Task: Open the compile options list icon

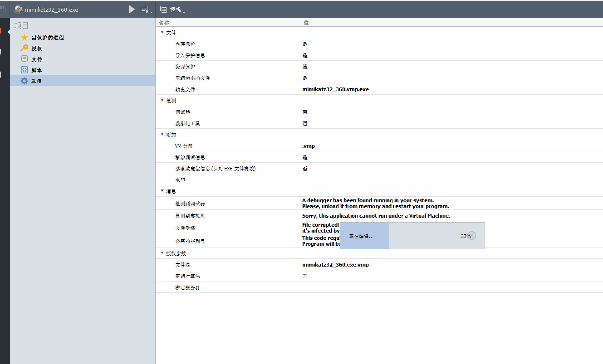Action: (x=144, y=10)
